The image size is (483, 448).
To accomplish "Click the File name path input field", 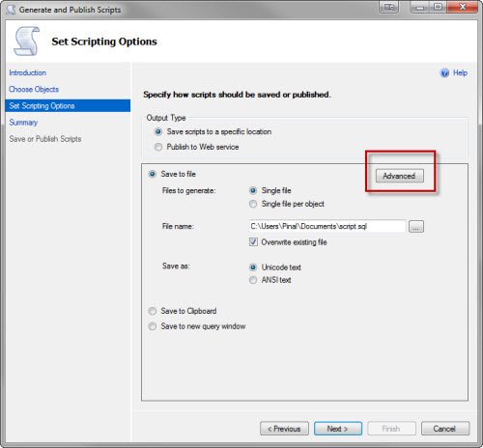I will [x=327, y=226].
